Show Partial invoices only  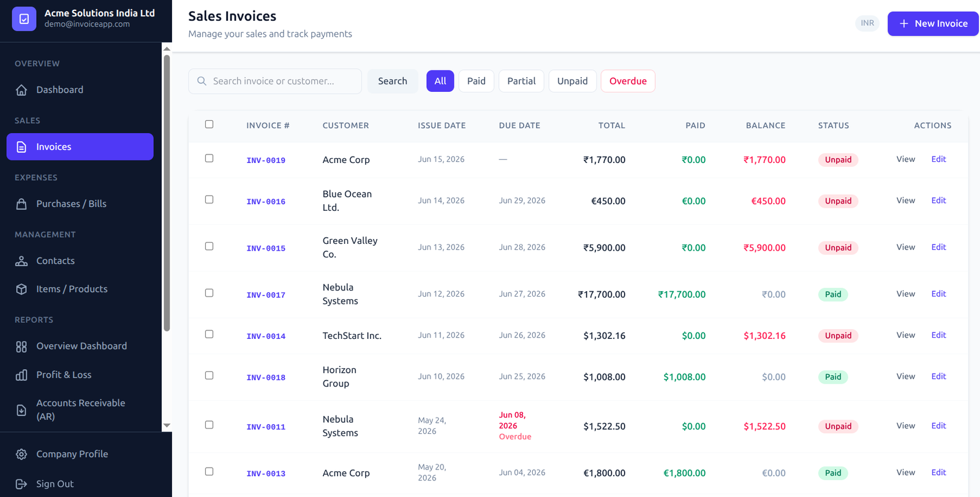coord(521,81)
